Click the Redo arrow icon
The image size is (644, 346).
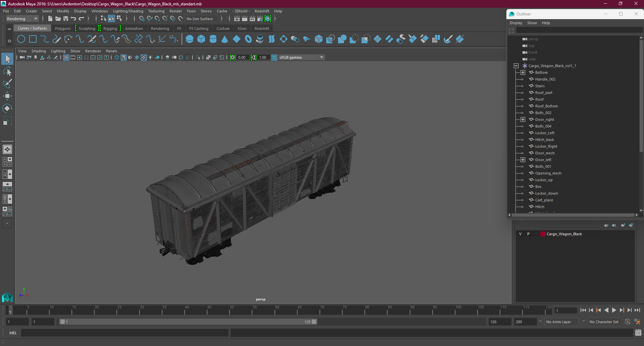pyautogui.click(x=81, y=19)
